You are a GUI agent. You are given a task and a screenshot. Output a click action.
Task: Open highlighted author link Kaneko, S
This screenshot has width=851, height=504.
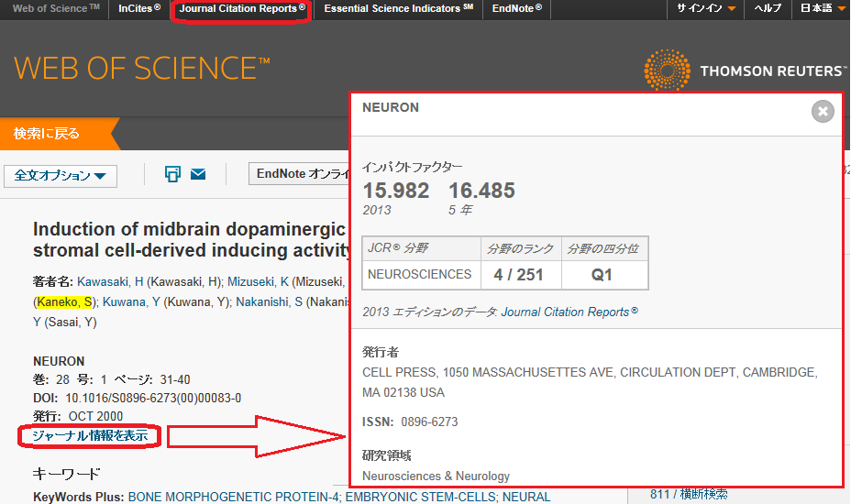66,301
